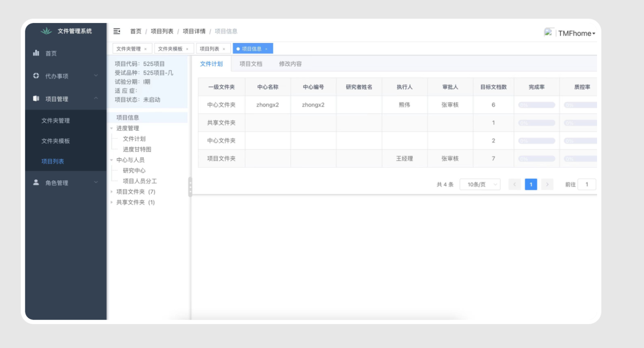
Task: Click 张审核 in the 项目文件夹 row
Action: point(450,159)
